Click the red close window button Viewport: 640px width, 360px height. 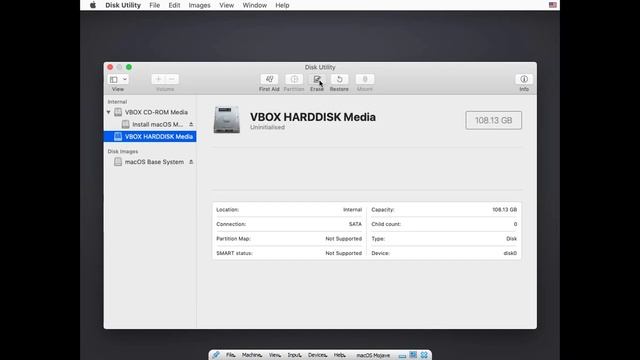(110, 67)
